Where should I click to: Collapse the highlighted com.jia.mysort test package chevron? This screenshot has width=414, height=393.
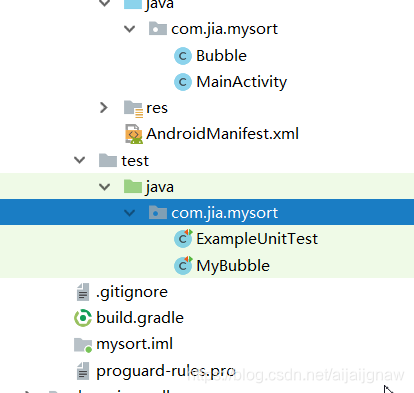pyautogui.click(x=129, y=213)
